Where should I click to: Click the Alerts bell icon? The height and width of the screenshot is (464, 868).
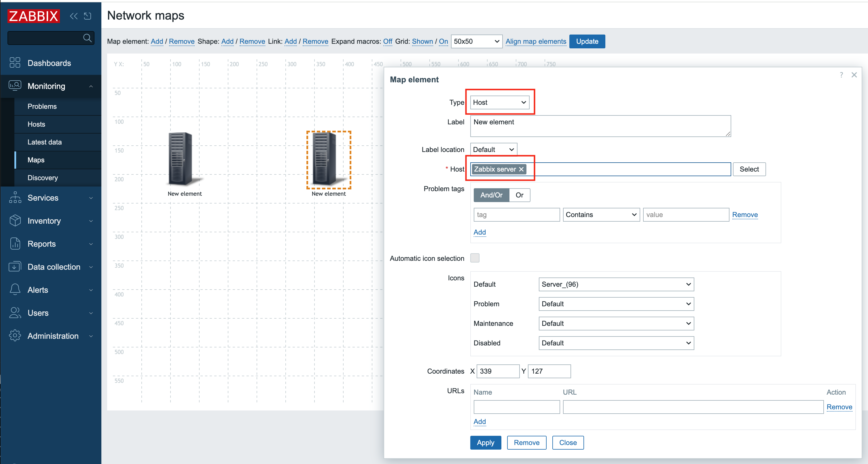pos(15,290)
